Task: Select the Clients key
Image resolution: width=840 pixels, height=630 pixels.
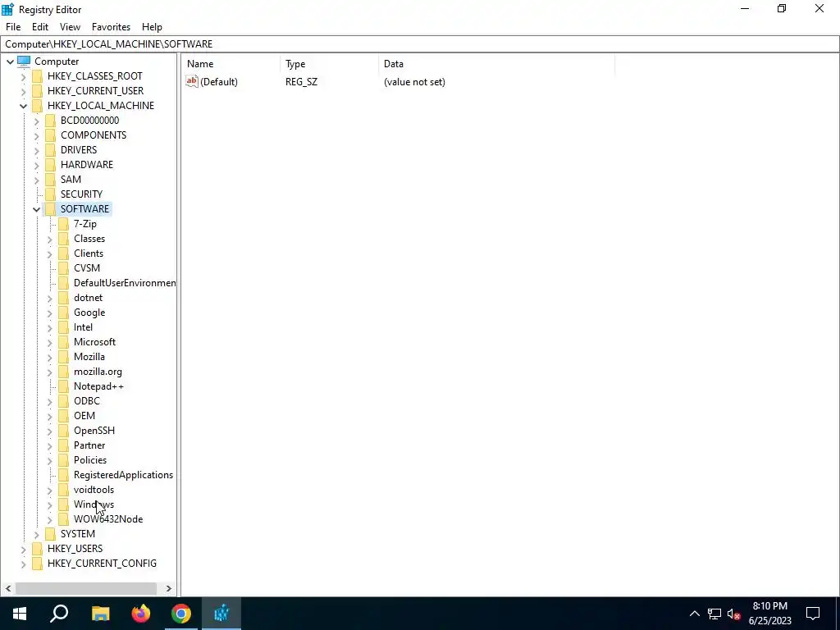Action: pos(89,253)
